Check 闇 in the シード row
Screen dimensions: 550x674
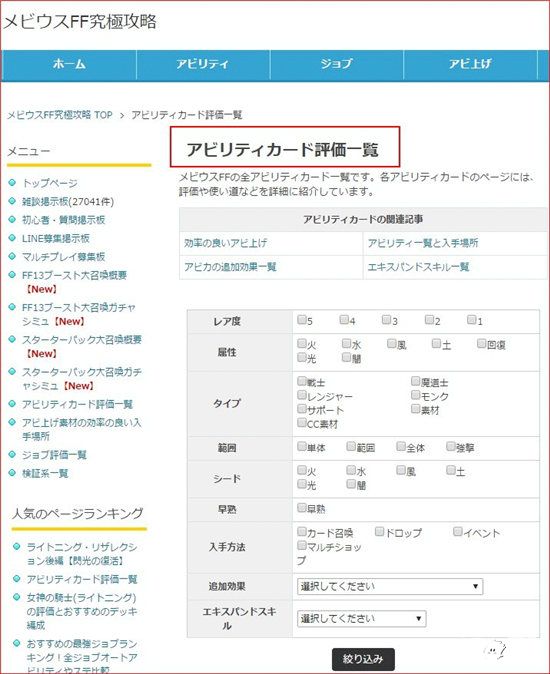[x=351, y=484]
